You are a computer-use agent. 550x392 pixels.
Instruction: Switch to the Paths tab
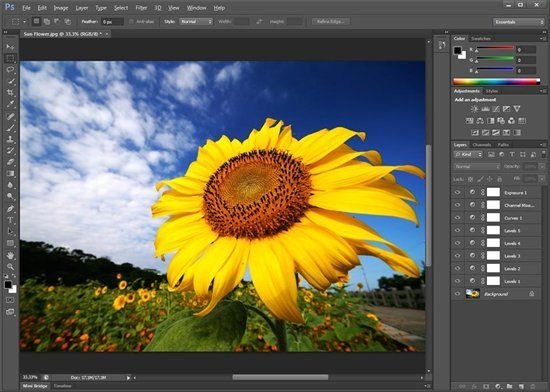click(x=503, y=144)
